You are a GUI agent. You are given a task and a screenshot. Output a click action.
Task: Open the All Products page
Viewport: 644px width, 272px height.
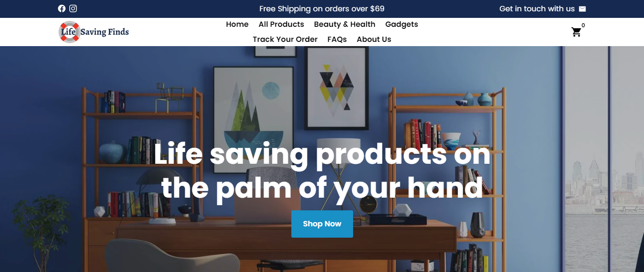coord(281,24)
